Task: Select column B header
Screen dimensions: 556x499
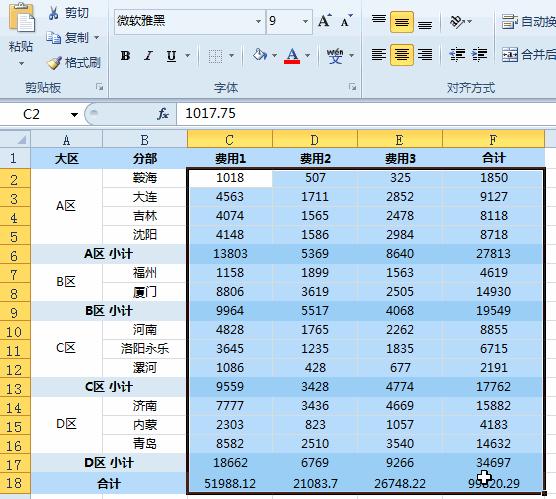Action: coord(145,140)
